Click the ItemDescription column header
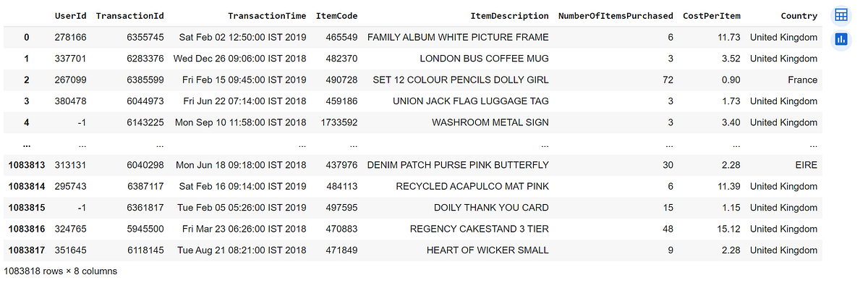 (x=509, y=16)
